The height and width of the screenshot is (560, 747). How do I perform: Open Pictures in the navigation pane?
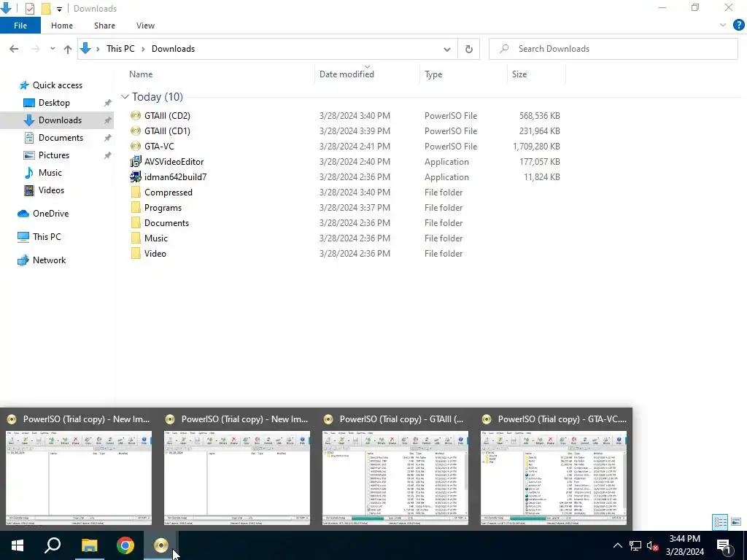(x=53, y=155)
